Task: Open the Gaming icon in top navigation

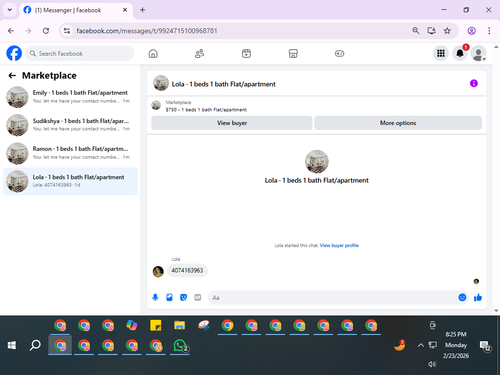Action: pyautogui.click(x=339, y=53)
